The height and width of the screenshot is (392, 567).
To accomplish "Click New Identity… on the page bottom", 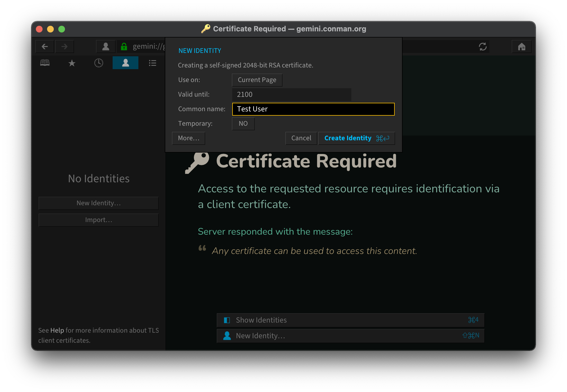I will [x=350, y=336].
